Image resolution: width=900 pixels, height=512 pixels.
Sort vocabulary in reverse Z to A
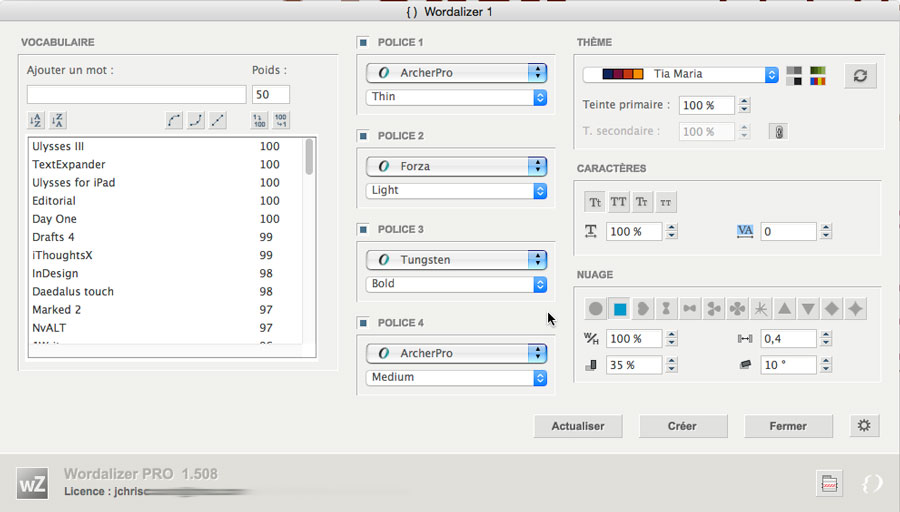point(58,120)
